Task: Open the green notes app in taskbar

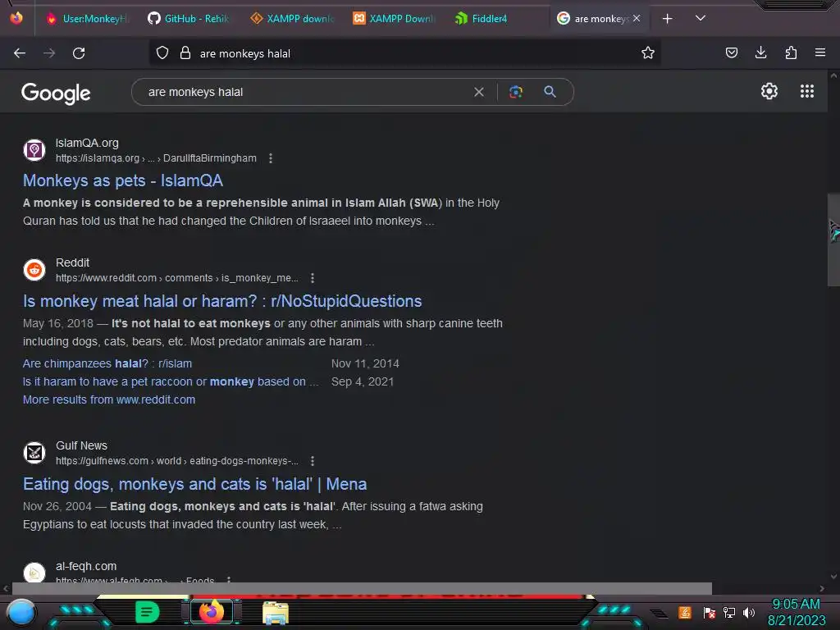Action: [x=148, y=612]
